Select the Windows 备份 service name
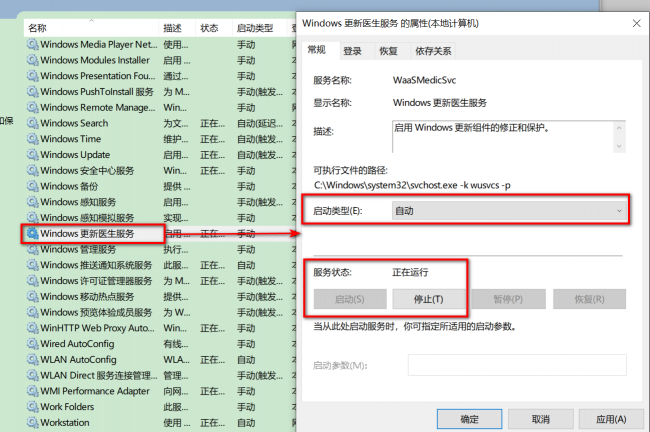Viewport: 650px width, 432px height. point(69,186)
